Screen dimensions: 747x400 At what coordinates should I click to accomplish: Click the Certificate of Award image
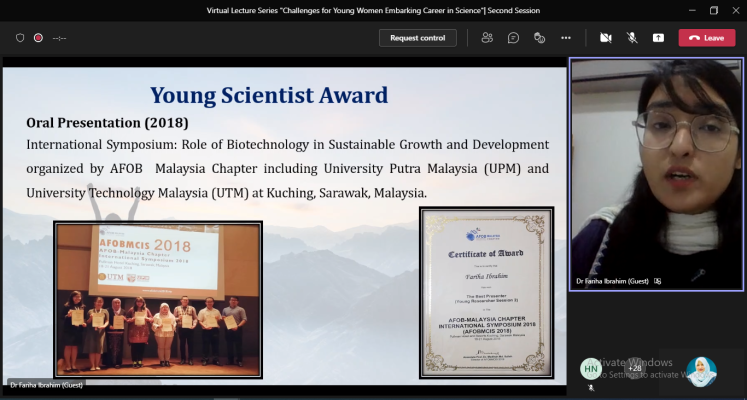coord(486,292)
